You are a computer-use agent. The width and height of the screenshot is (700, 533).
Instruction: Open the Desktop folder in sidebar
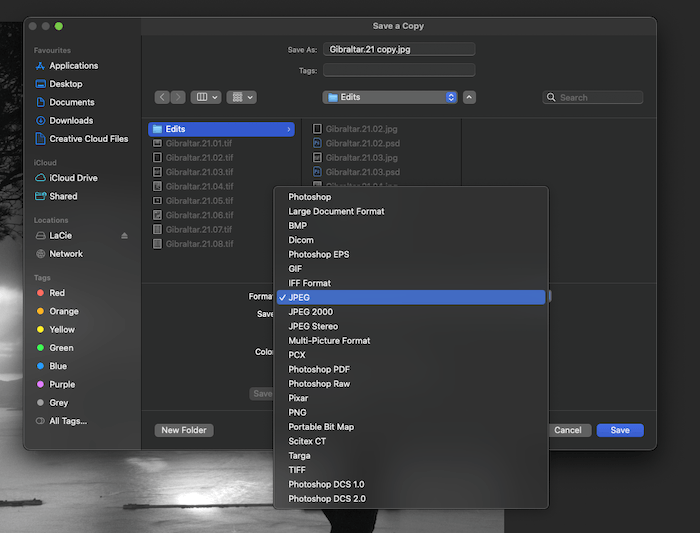pyautogui.click(x=66, y=84)
